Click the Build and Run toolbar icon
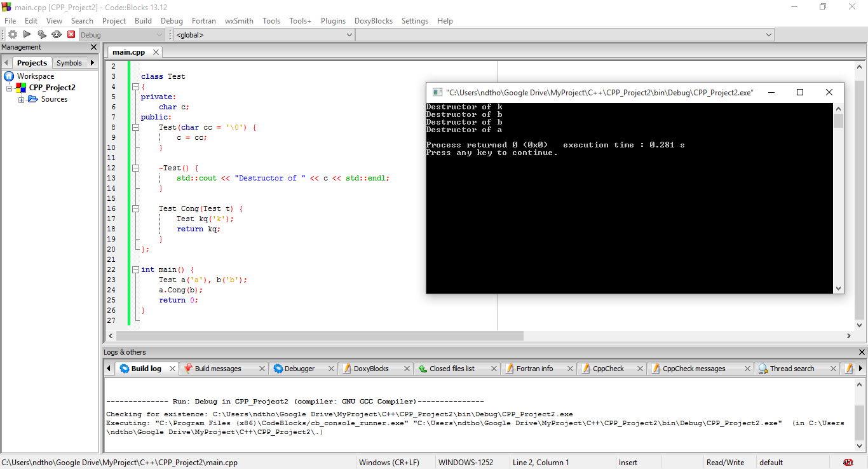 pyautogui.click(x=43, y=34)
